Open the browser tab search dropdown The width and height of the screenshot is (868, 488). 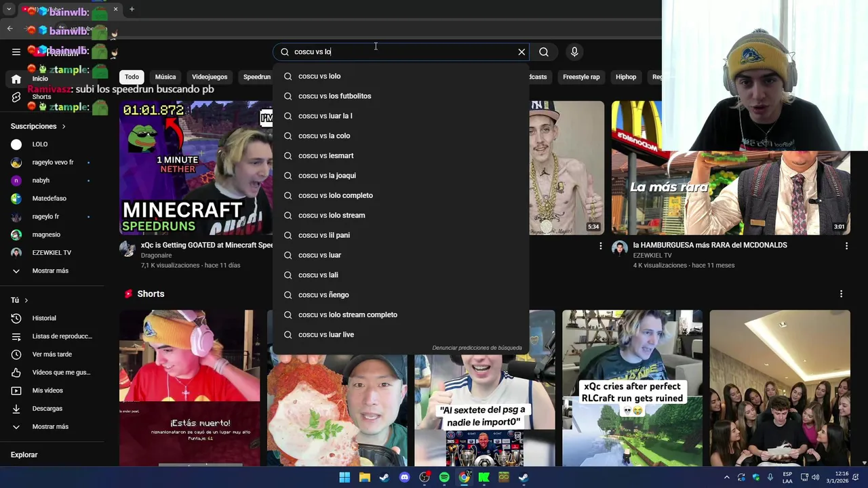click(9, 9)
